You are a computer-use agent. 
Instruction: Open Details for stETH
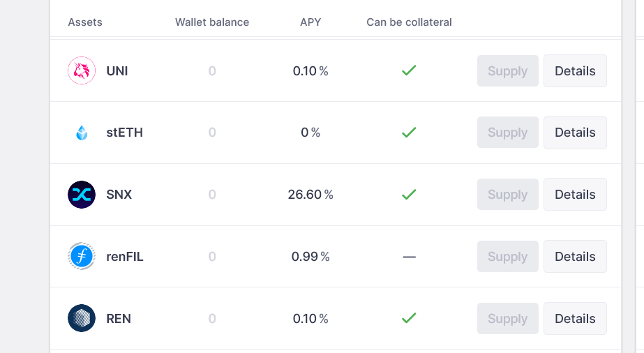click(x=575, y=133)
